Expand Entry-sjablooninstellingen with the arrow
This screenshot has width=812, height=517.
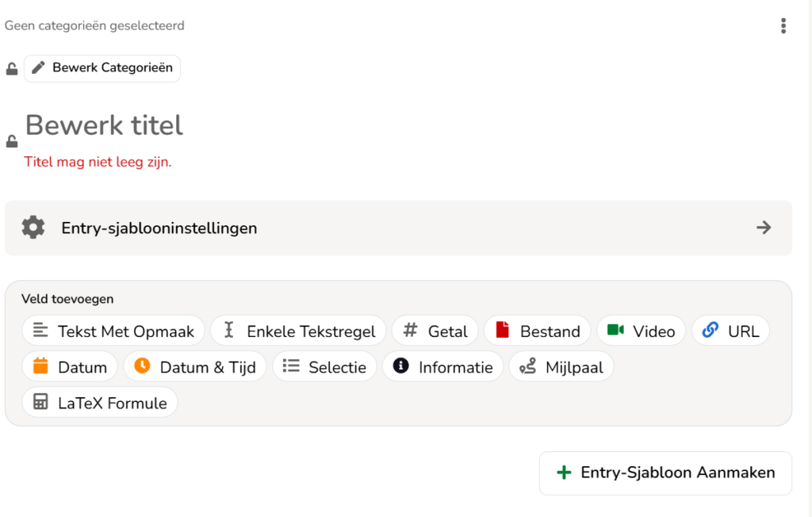pyautogui.click(x=764, y=228)
